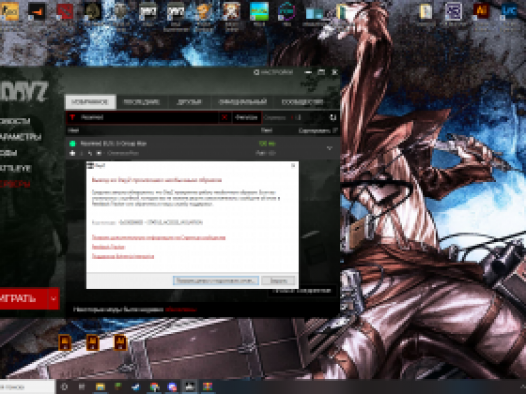The image size is (526, 394).
Task: Switch to the ПОСЛЕДНИЕ tab
Action: (x=141, y=102)
